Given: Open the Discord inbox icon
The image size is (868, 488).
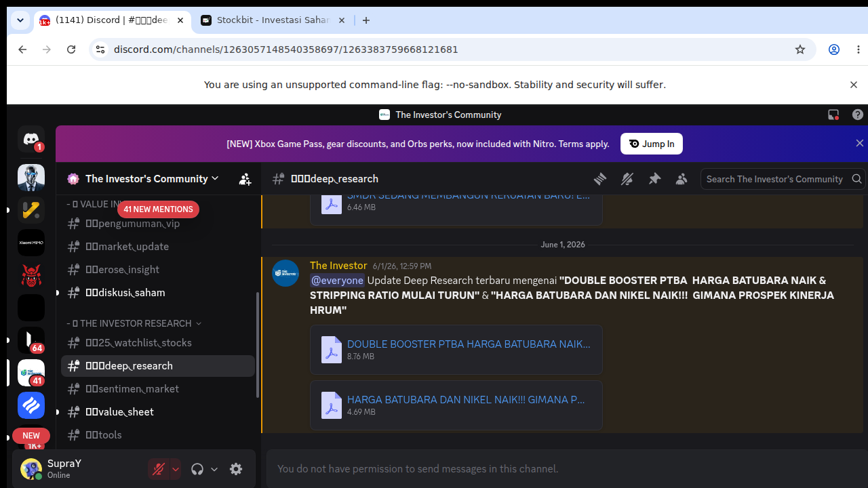Looking at the screenshot, I should tap(833, 115).
